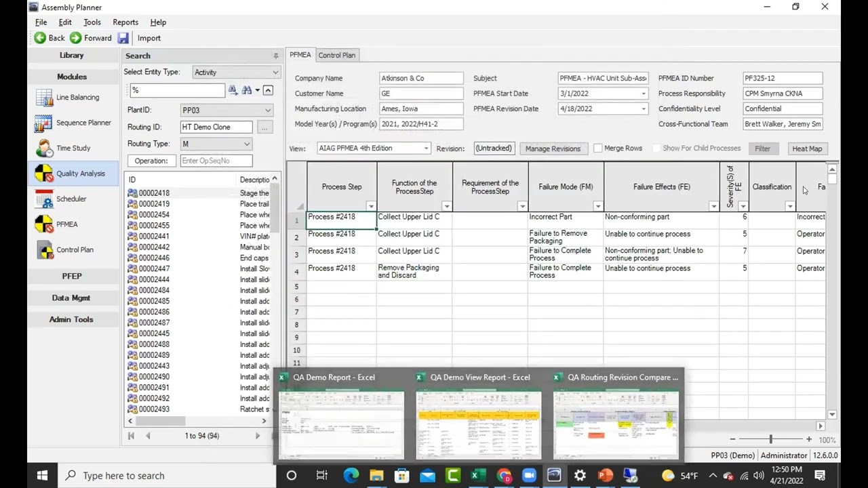This screenshot has height=488, width=868.
Task: Collapse search options with up-caret button
Action: [x=268, y=90]
